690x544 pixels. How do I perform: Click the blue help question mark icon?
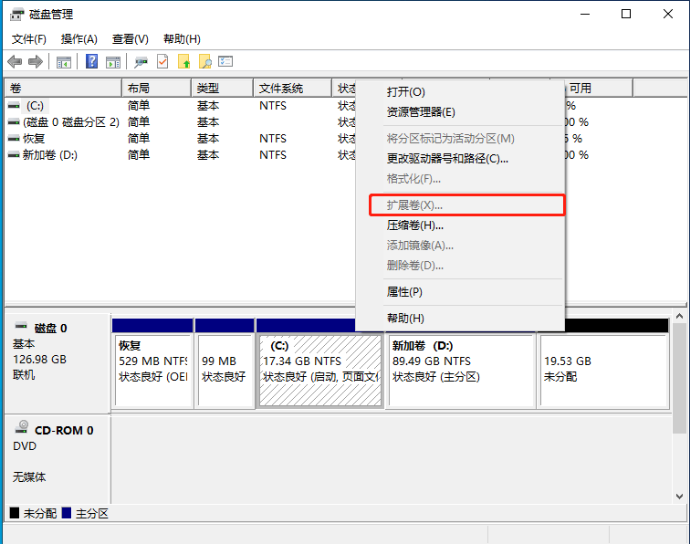pyautogui.click(x=91, y=62)
